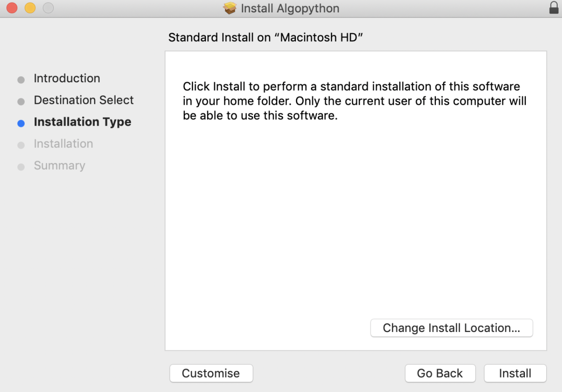Select the greyed Installation step label

(x=63, y=144)
